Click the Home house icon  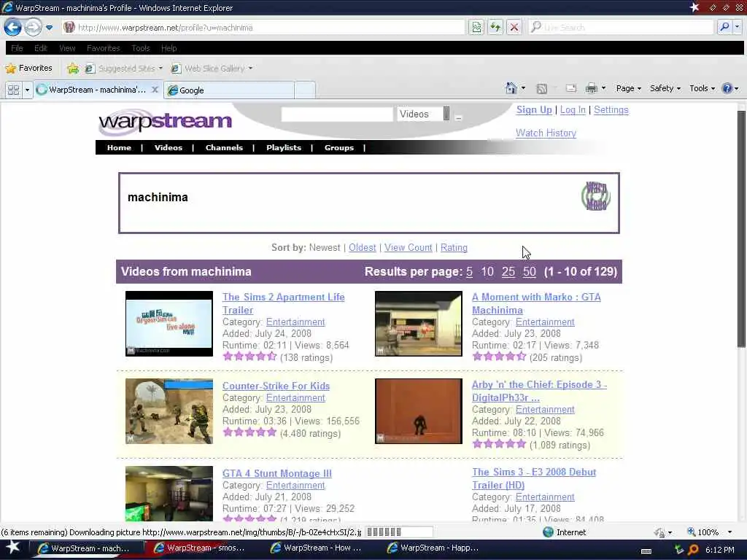coord(511,88)
